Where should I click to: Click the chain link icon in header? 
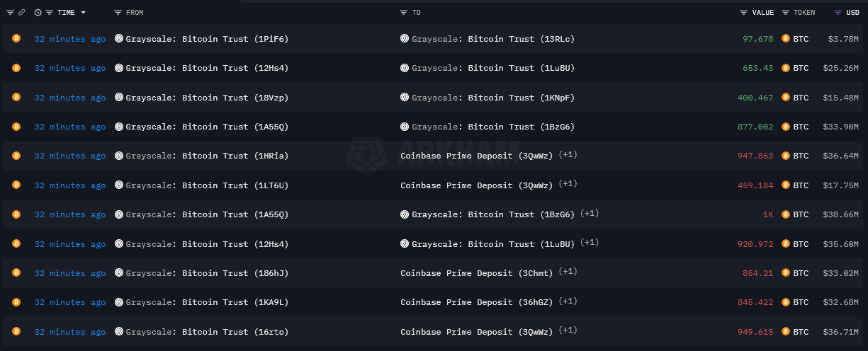pos(22,13)
